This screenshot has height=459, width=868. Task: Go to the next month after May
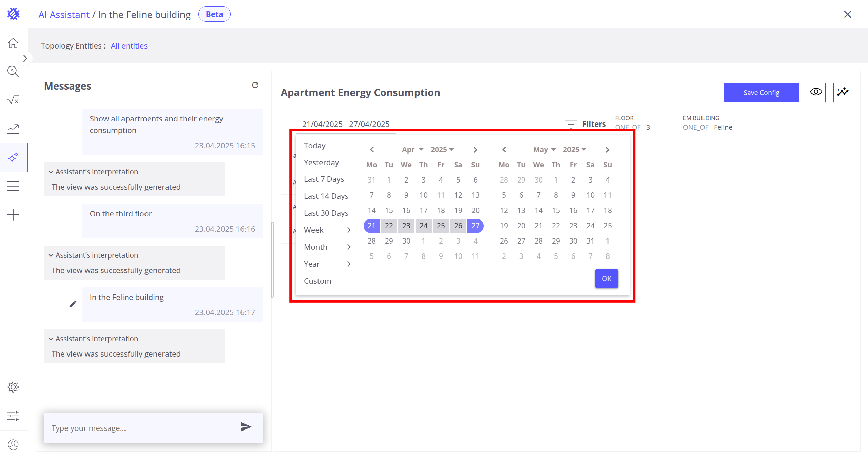pos(607,150)
